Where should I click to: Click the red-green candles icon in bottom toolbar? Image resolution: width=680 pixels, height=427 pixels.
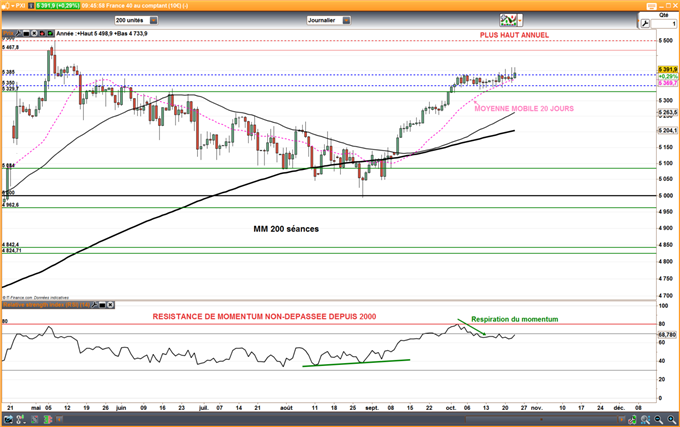(x=47, y=419)
